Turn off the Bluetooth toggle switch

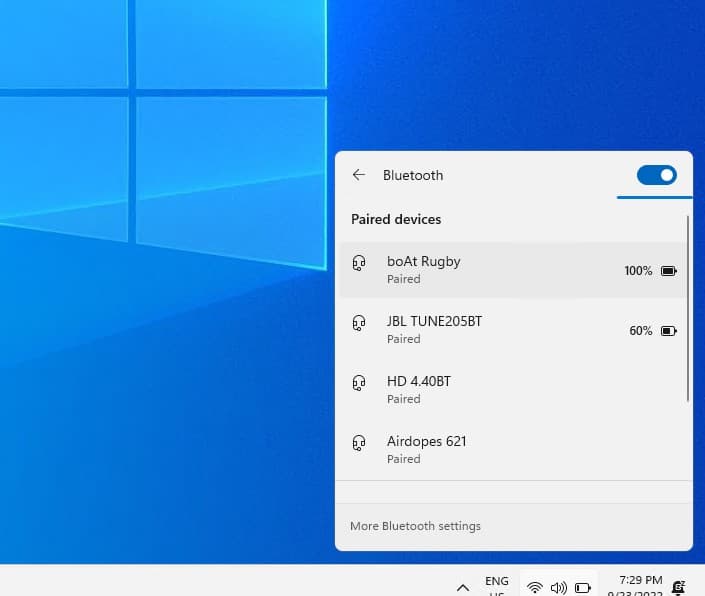point(656,175)
